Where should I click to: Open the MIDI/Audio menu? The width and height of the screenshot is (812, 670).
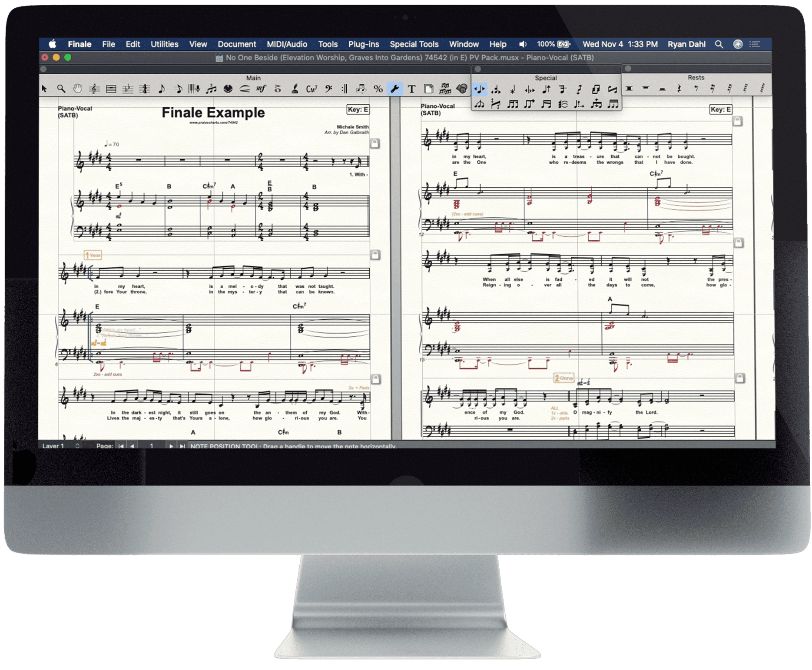tap(287, 44)
